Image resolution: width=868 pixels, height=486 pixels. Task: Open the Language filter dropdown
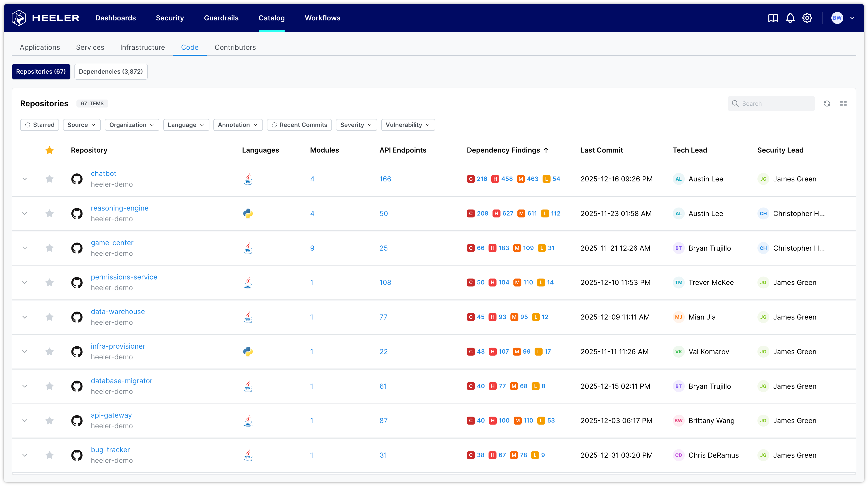point(186,125)
